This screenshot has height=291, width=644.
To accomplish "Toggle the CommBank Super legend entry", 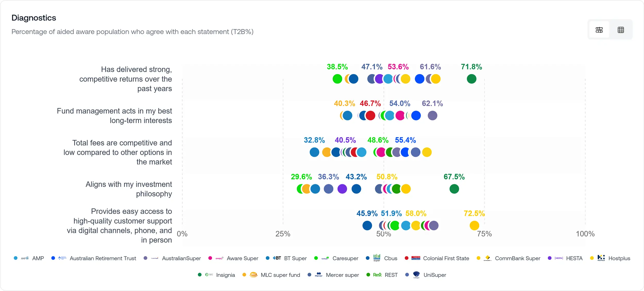I will (x=517, y=258).
